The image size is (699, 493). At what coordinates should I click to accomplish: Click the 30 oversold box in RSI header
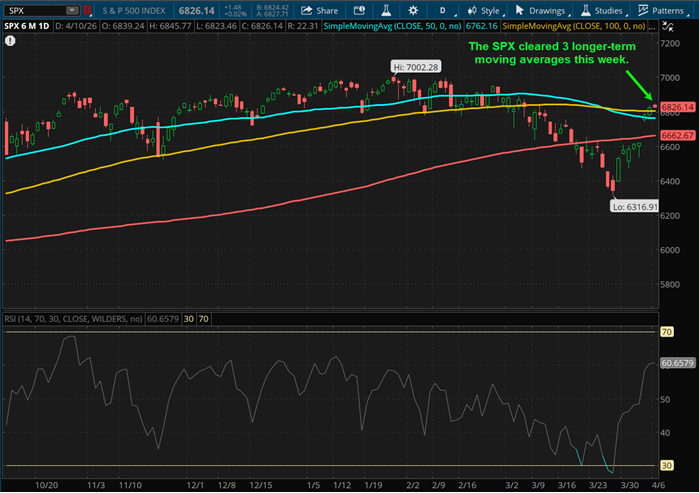(x=189, y=319)
